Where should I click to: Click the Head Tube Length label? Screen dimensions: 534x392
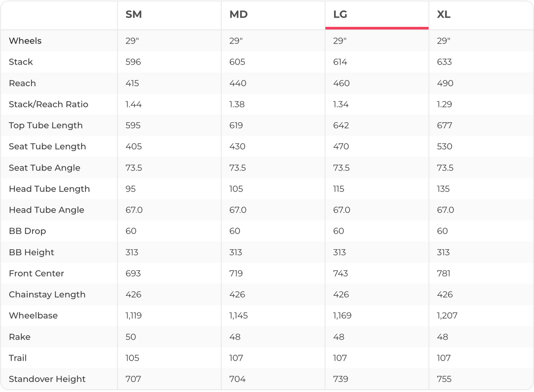coord(49,189)
